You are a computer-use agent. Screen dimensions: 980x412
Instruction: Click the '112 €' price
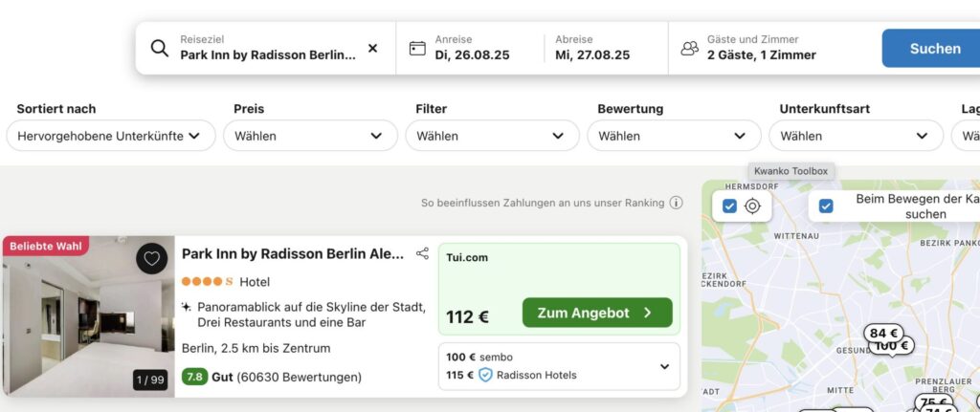point(467,316)
